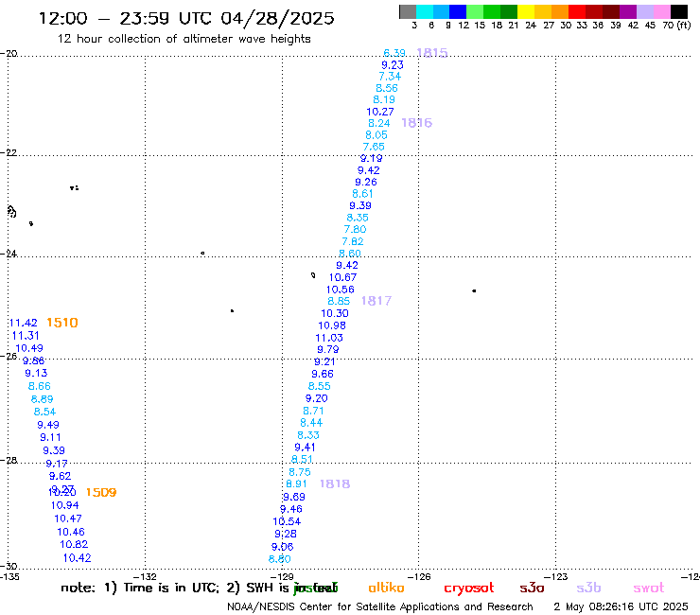Image resolution: width=700 pixels, height=615 pixels.
Task: Click the wave height value '10.42'
Action: tap(77, 558)
